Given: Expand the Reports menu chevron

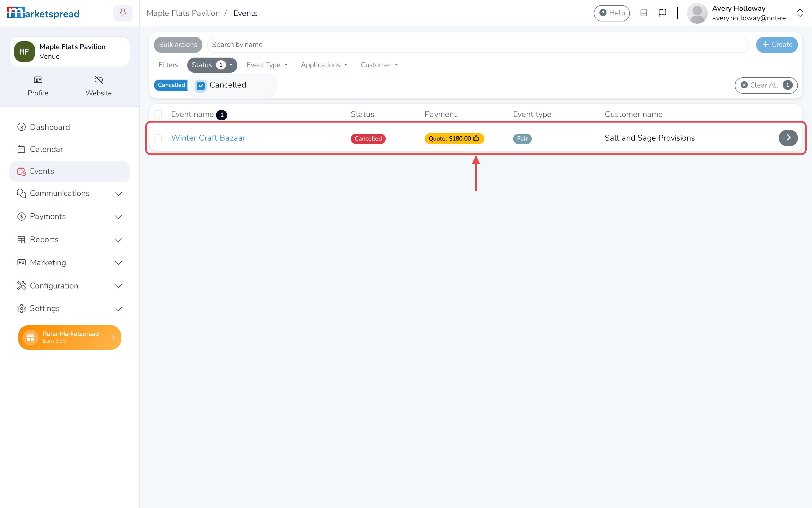Looking at the screenshot, I should pyautogui.click(x=118, y=240).
